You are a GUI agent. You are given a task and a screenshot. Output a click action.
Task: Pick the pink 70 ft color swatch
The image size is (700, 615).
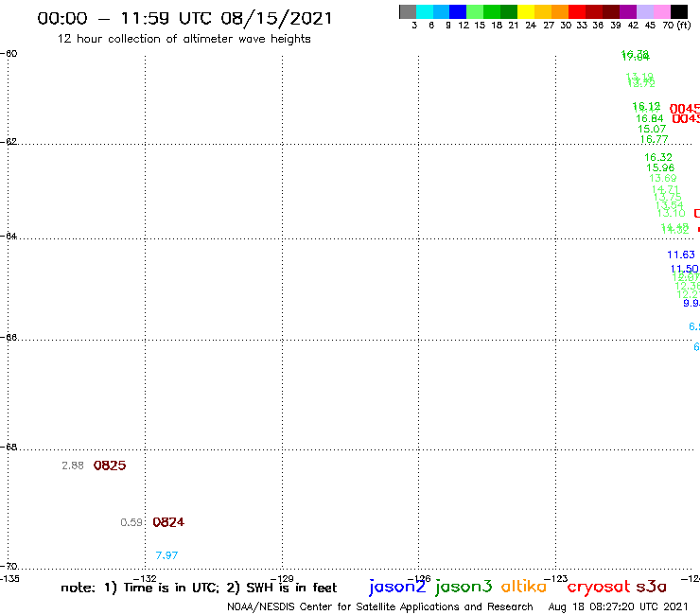[662, 11]
